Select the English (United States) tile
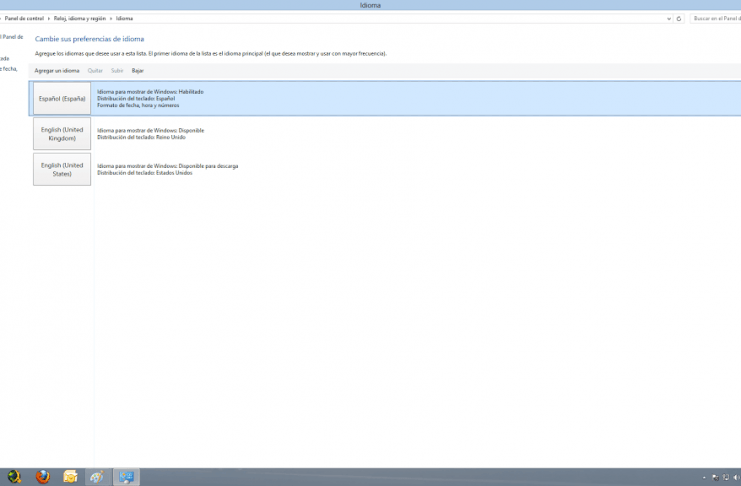 [62, 169]
